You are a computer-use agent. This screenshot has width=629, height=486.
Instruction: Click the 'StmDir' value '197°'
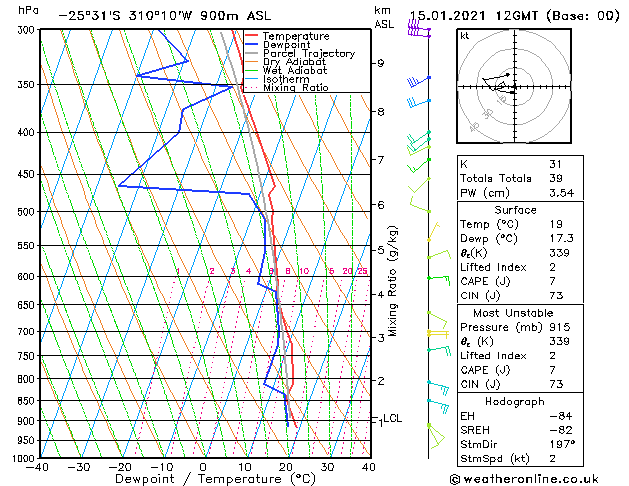pyautogui.click(x=562, y=444)
